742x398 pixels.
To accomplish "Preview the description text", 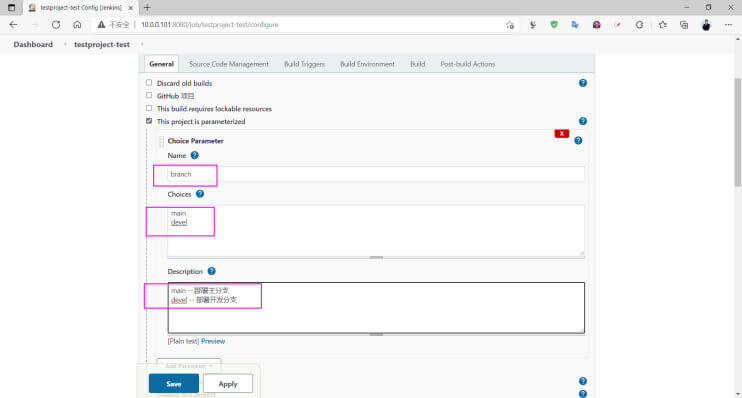I will click(213, 341).
